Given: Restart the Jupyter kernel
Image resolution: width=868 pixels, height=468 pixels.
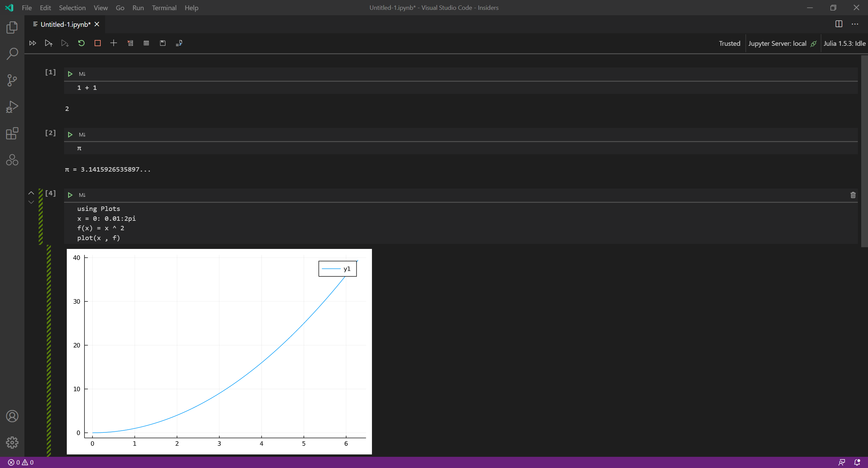Looking at the screenshot, I should coord(81,43).
